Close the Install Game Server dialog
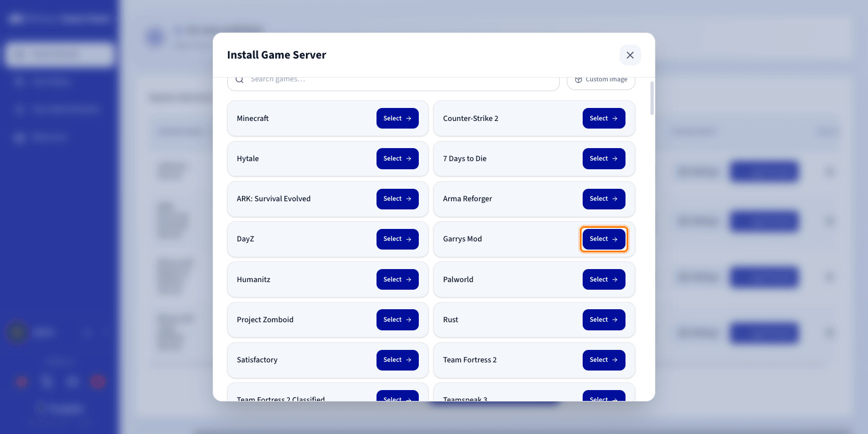The width and height of the screenshot is (868, 434). [630, 55]
